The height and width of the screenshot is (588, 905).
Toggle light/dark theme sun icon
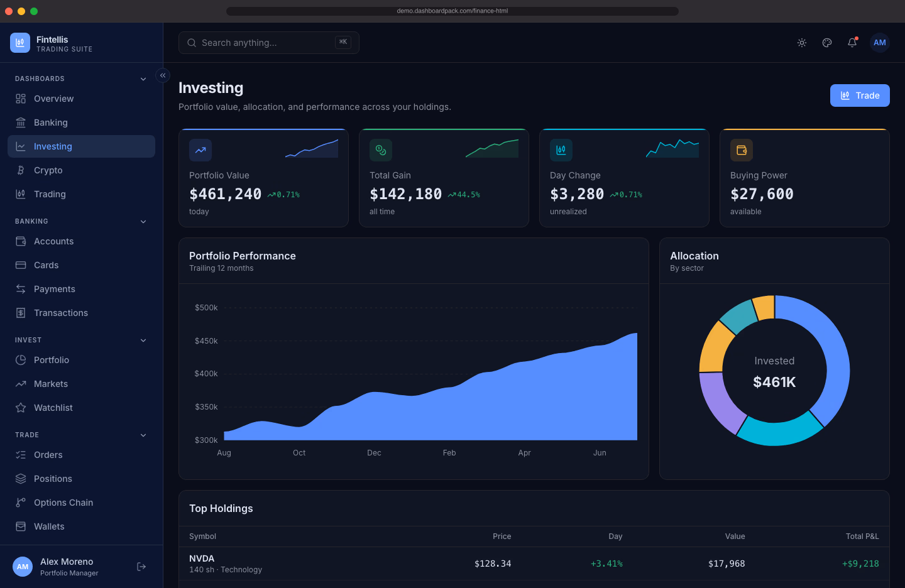[x=802, y=43]
